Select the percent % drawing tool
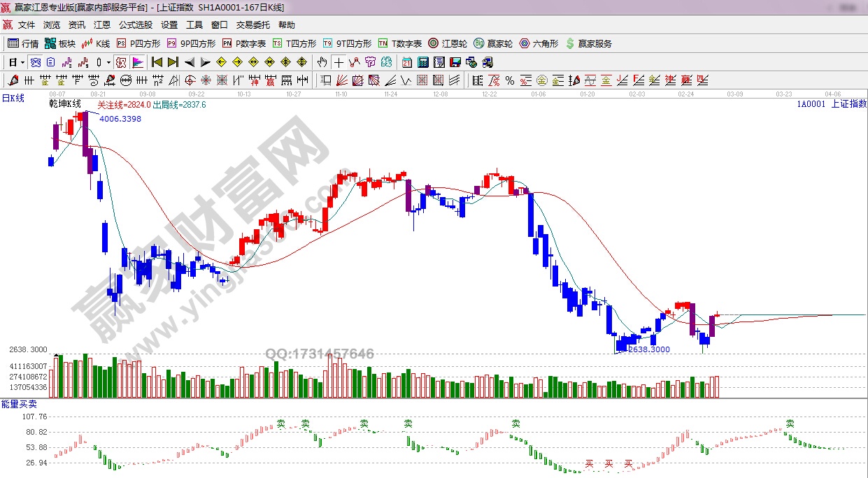Screen dimensions: 868x478 click(x=510, y=80)
